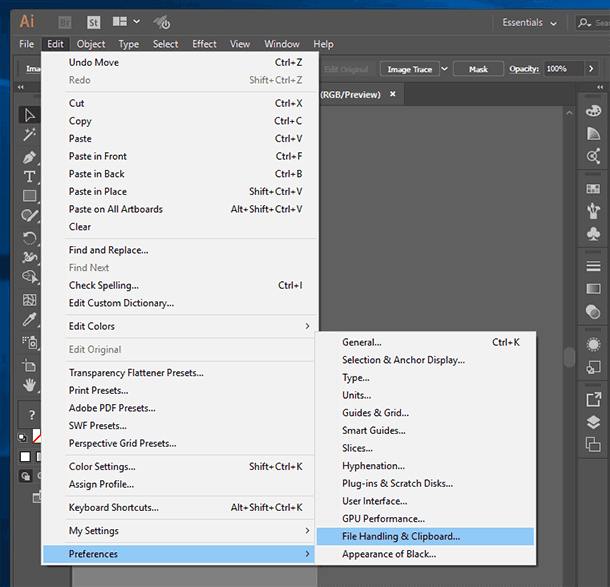Select the Artboard tool
610x587 pixels.
[x=29, y=365]
